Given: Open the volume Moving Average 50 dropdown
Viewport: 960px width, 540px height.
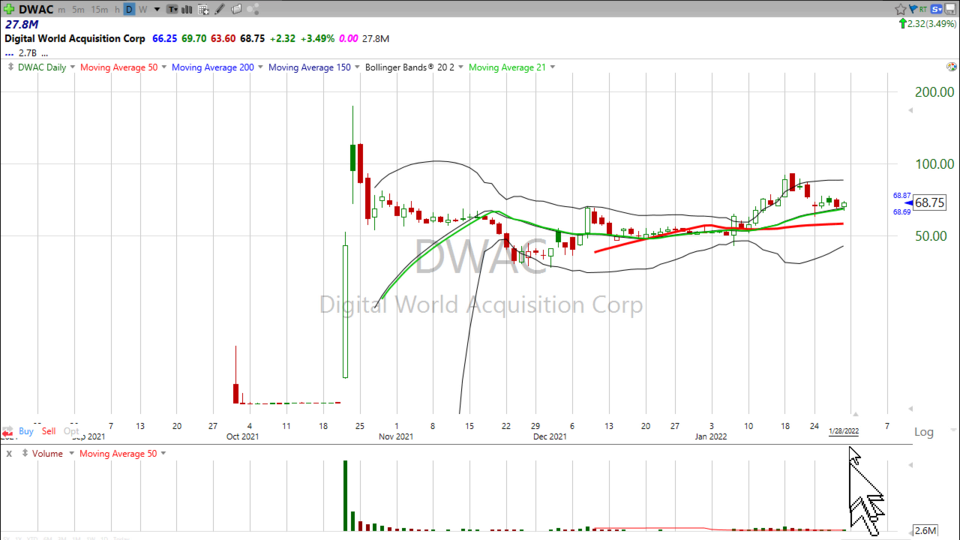Looking at the screenshot, I should (163, 454).
